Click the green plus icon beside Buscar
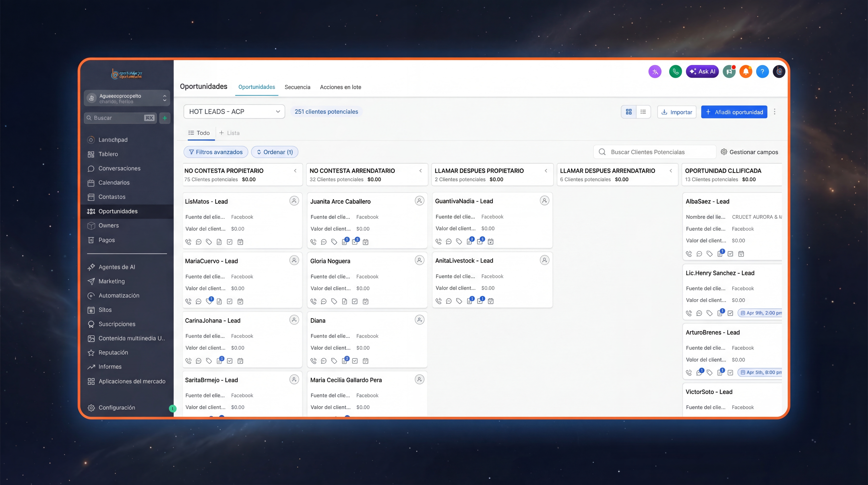The width and height of the screenshot is (868, 485). [165, 118]
